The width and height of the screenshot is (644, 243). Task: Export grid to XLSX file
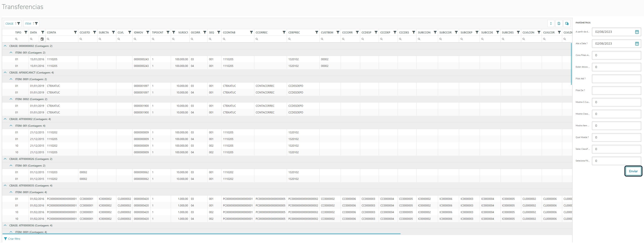[559, 23]
